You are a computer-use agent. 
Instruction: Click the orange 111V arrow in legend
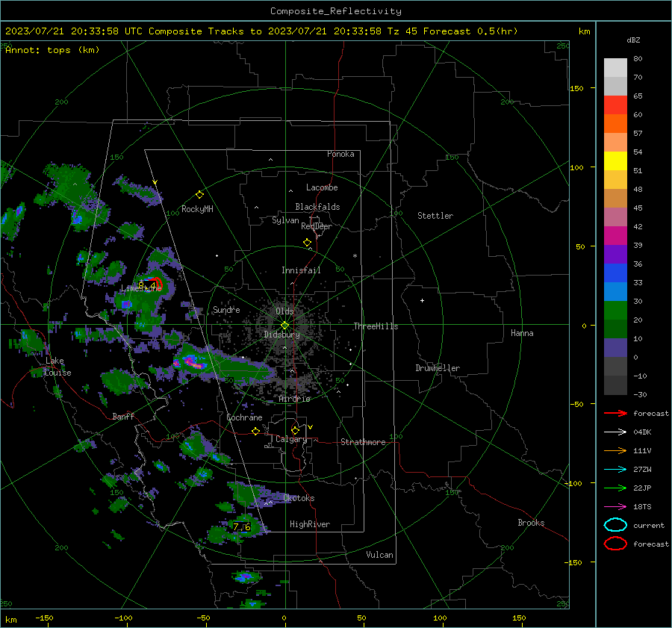[x=615, y=450]
